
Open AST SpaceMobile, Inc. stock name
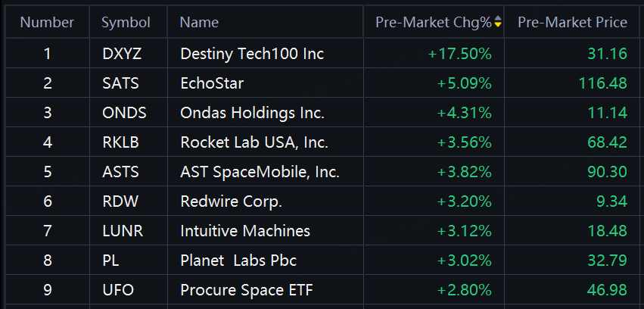[260, 172]
